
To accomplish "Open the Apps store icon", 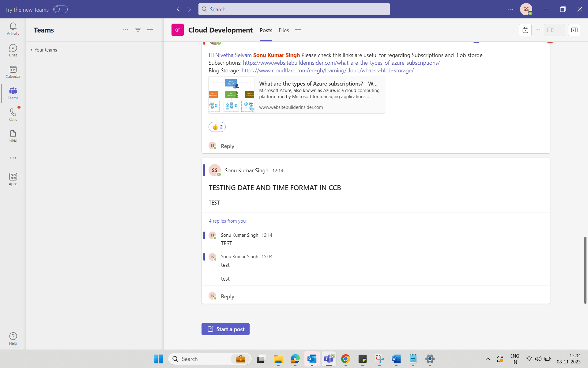I will [x=13, y=179].
